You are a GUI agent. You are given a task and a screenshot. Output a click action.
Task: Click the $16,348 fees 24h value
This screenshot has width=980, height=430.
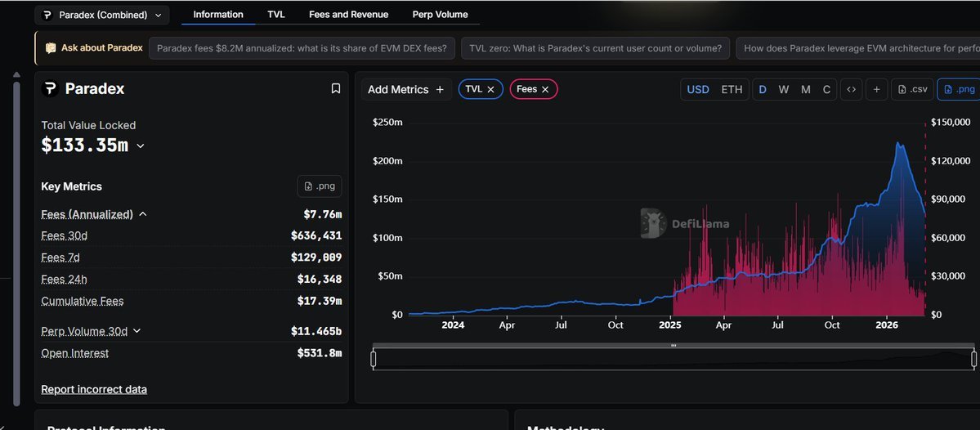[x=320, y=279]
